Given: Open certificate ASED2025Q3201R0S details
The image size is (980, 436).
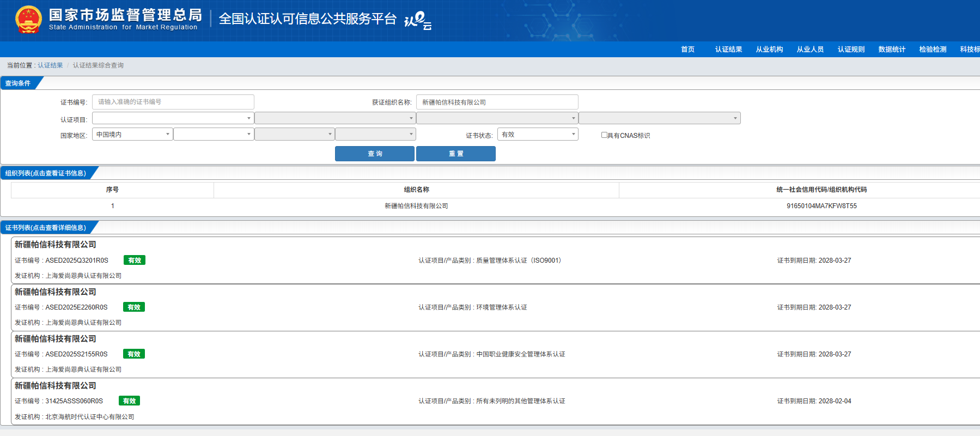Looking at the screenshot, I should click(x=77, y=261).
